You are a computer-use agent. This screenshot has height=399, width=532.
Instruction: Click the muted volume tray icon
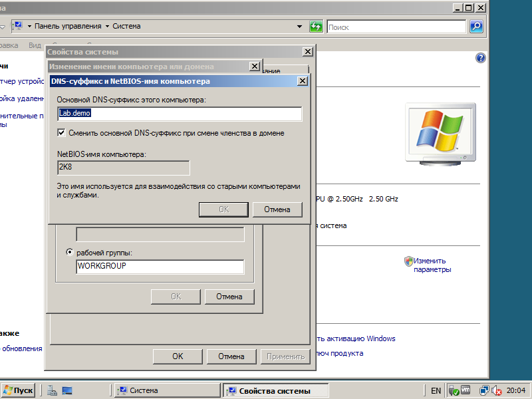click(496, 391)
